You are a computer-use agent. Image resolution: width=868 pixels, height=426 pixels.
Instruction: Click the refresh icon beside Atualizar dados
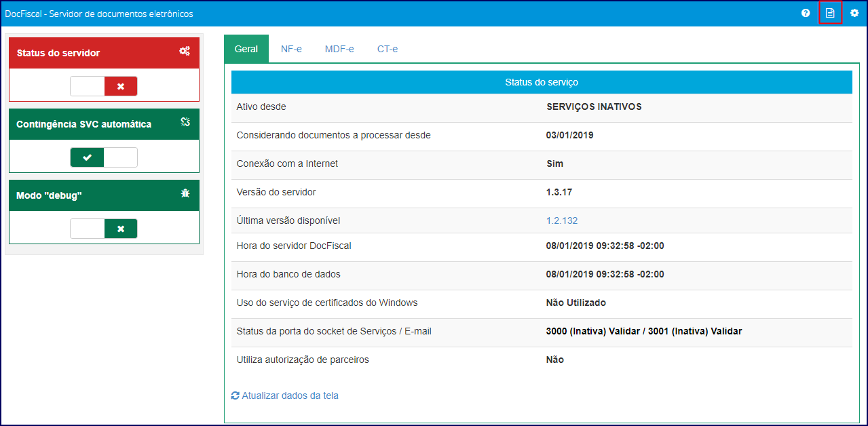[235, 395]
